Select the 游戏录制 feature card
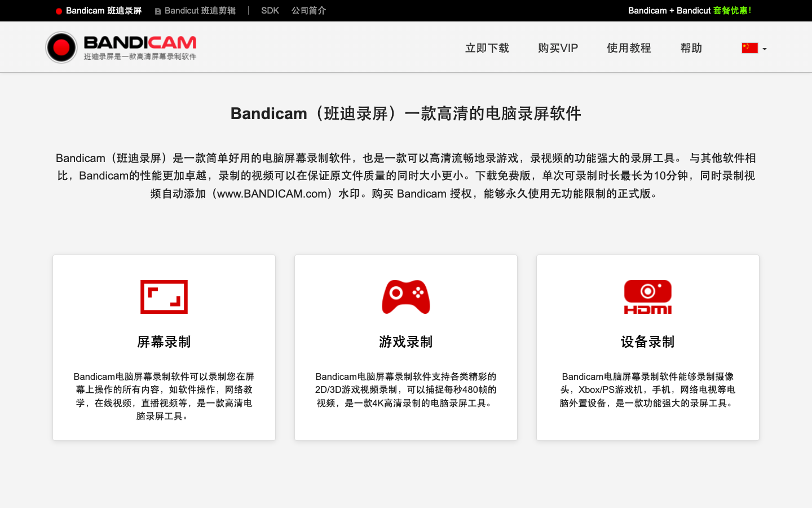 pyautogui.click(x=405, y=347)
